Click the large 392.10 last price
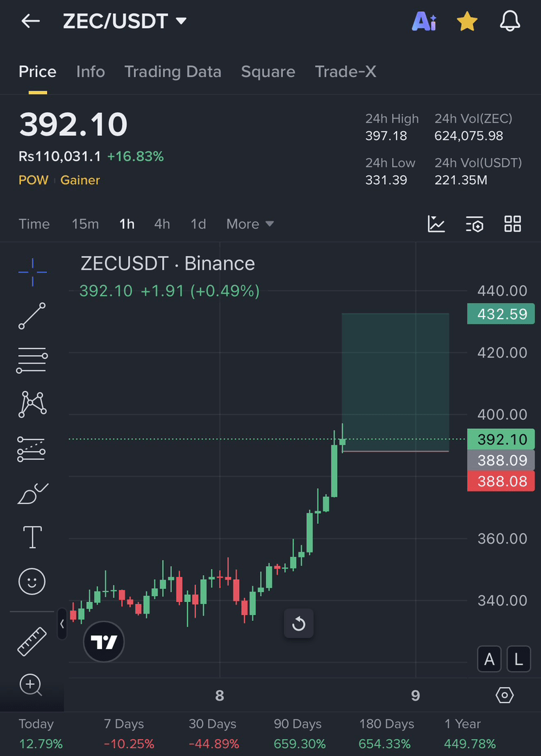Image resolution: width=541 pixels, height=756 pixels. pyautogui.click(x=73, y=125)
